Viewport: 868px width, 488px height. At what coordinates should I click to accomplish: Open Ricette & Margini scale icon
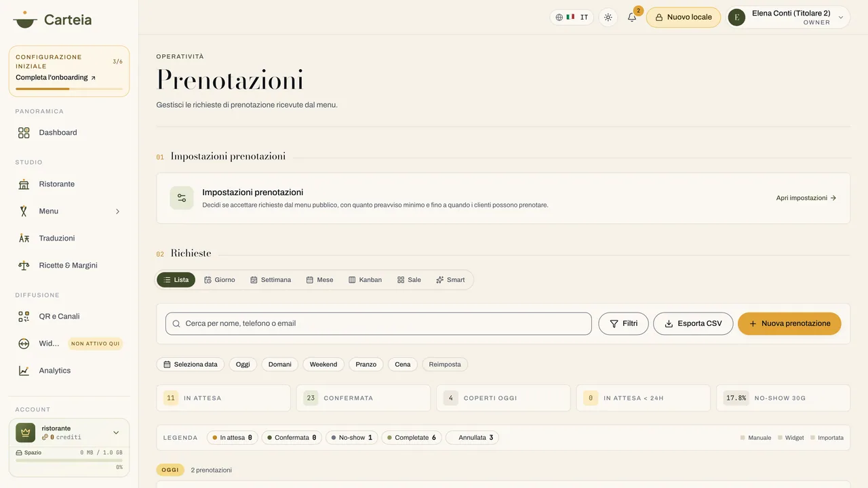(24, 266)
